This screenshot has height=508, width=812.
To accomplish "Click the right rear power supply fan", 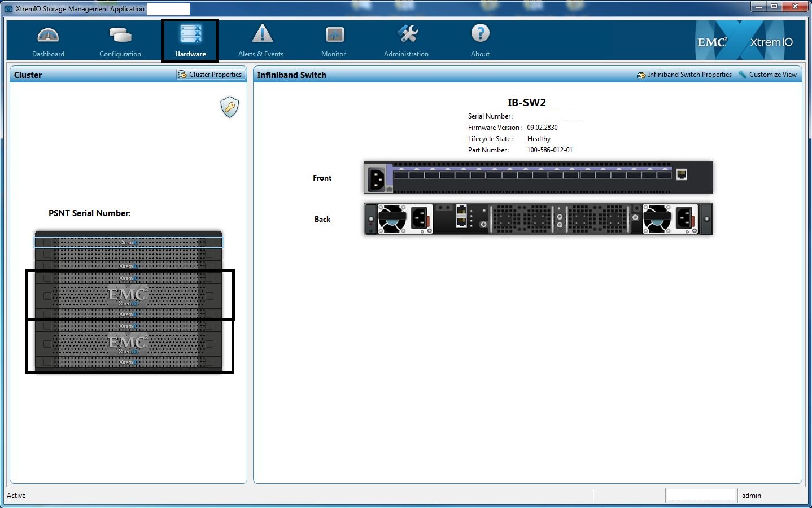I will pyautogui.click(x=657, y=219).
